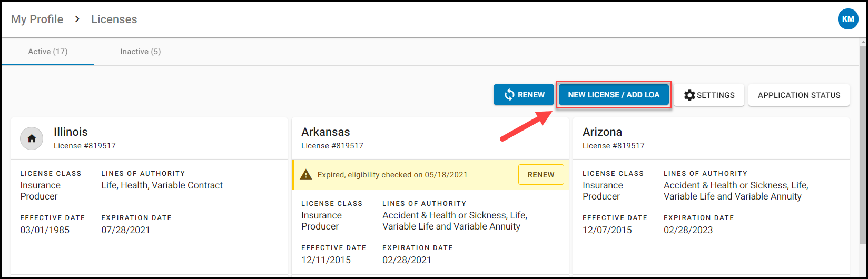Click the gear icon in Settings button
Screen dimensions: 868x279
pos(689,95)
